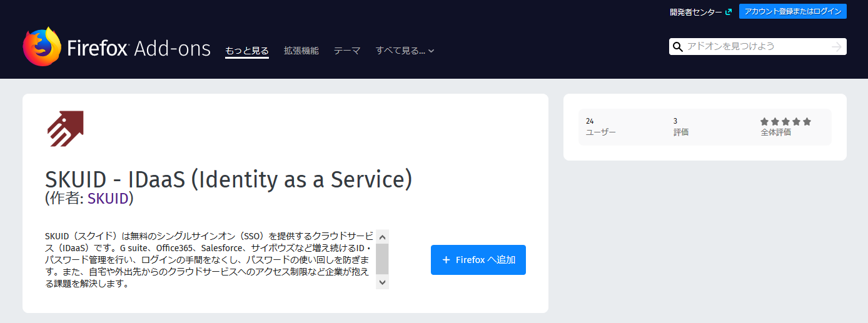Screen dimensions: 868x323
Task: Click the SKUID description paragraph text
Action: tap(209, 259)
